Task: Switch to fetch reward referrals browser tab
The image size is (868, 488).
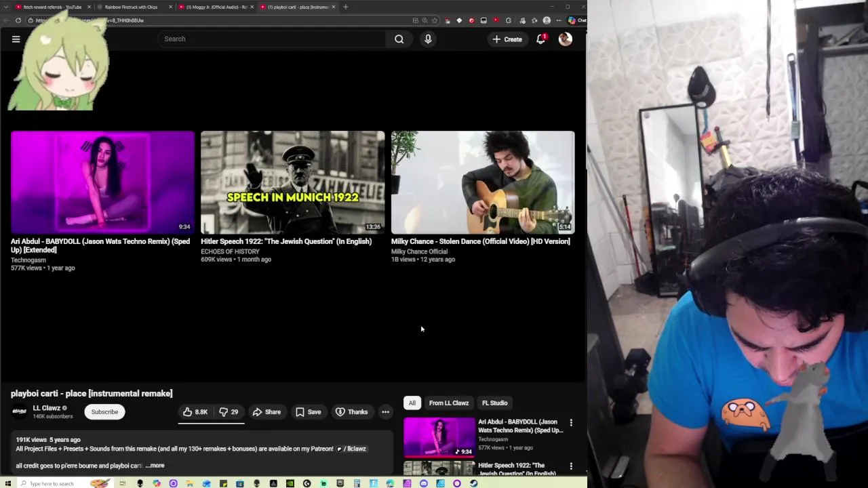Action: coord(53,7)
